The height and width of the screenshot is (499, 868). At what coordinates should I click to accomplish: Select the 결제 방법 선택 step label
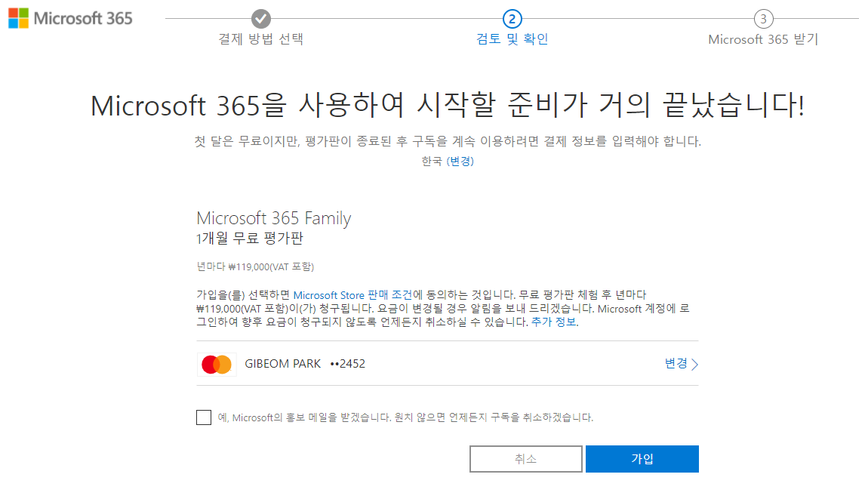click(260, 39)
